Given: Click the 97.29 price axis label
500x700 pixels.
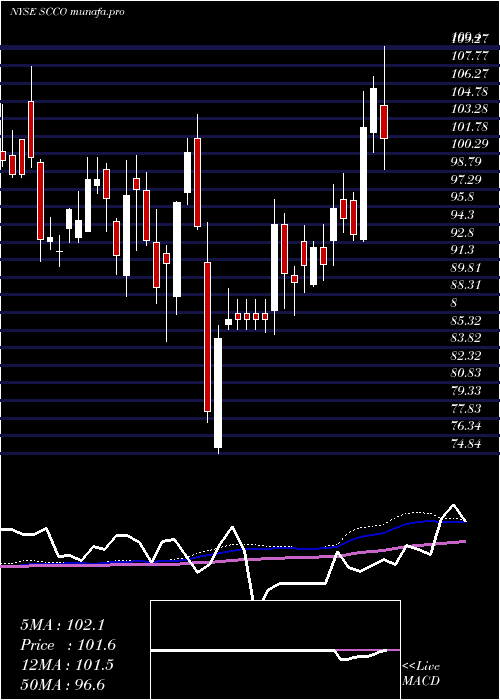Looking at the screenshot, I should point(467,179).
